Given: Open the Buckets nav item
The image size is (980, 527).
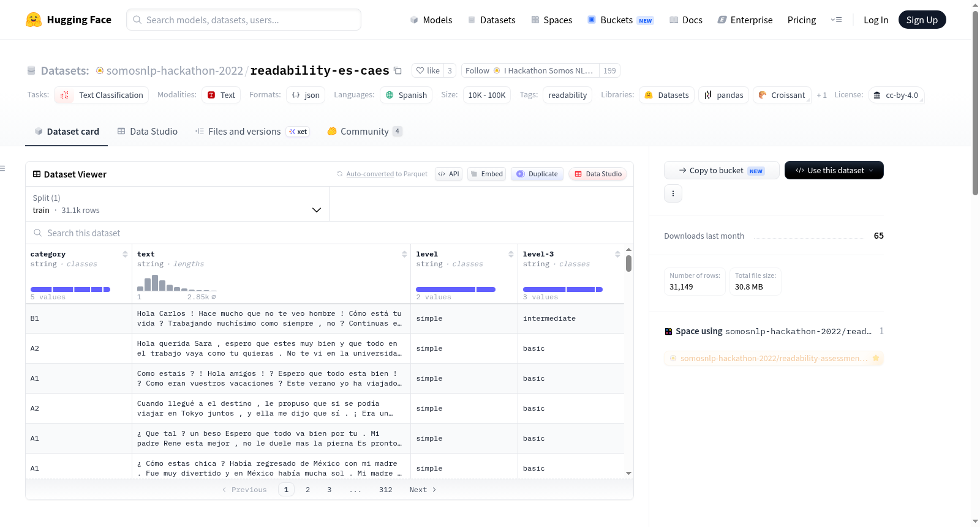Looking at the screenshot, I should pyautogui.click(x=620, y=20).
